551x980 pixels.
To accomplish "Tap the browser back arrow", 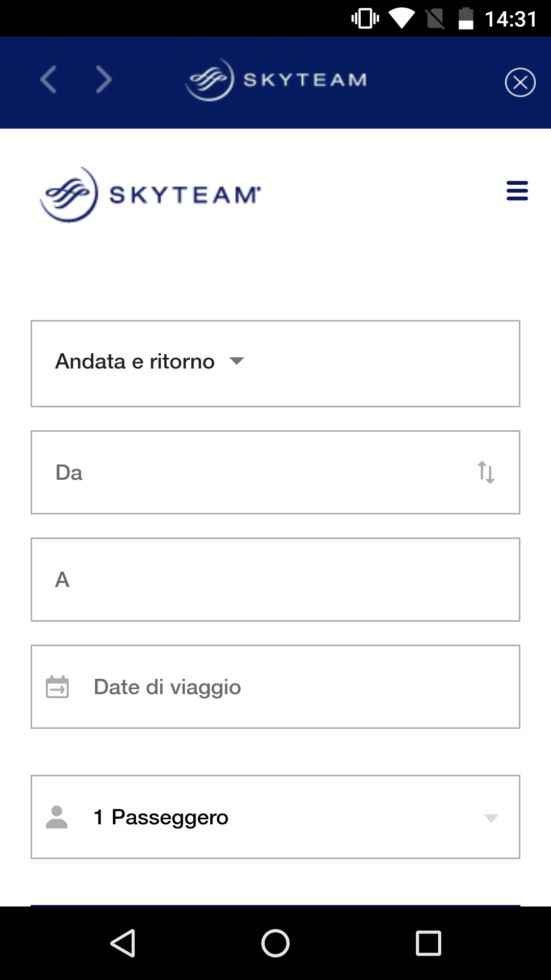I will coord(48,80).
